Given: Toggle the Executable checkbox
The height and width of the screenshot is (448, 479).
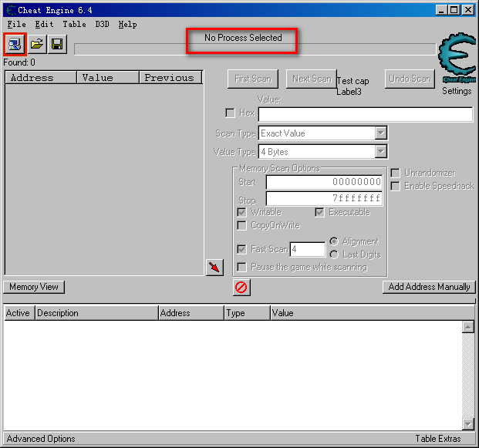Looking at the screenshot, I should click(319, 213).
